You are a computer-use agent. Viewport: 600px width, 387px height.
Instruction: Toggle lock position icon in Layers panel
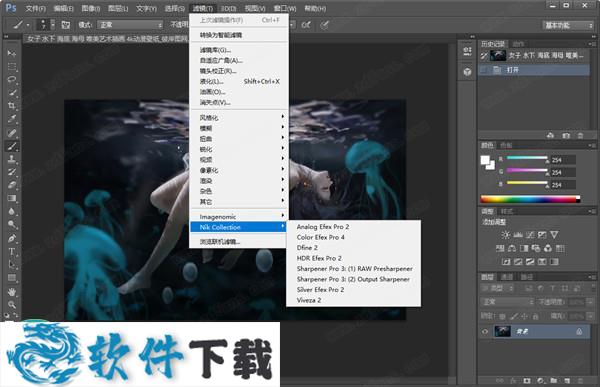[524, 316]
